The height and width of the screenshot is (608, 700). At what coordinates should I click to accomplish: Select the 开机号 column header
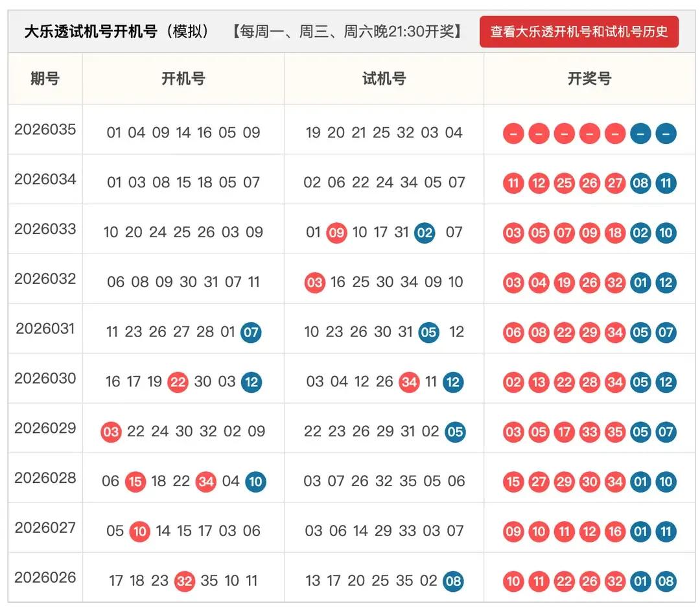click(183, 78)
